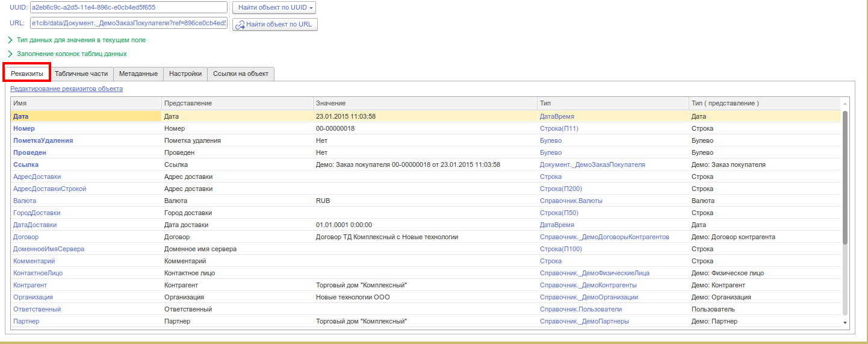This screenshot has height=344, width=868.
Task: Select the Контрагент row name
Action: 30,285
